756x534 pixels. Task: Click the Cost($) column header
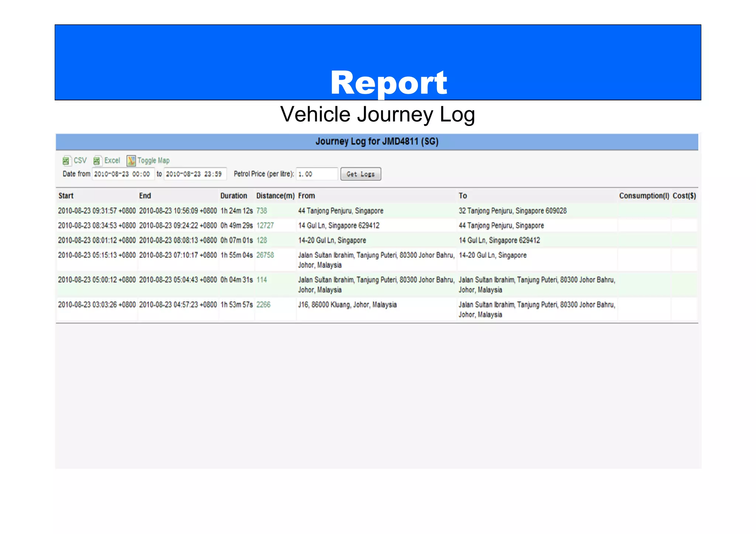(684, 196)
